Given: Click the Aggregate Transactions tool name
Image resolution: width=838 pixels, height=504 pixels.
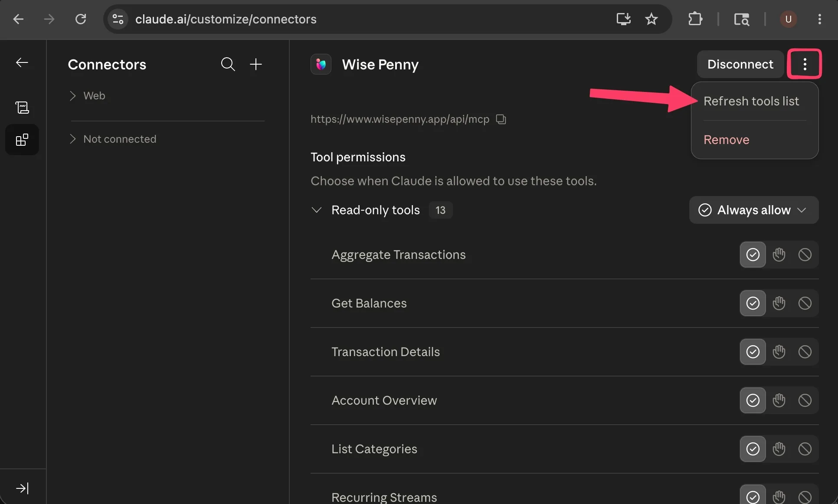Looking at the screenshot, I should [x=399, y=255].
